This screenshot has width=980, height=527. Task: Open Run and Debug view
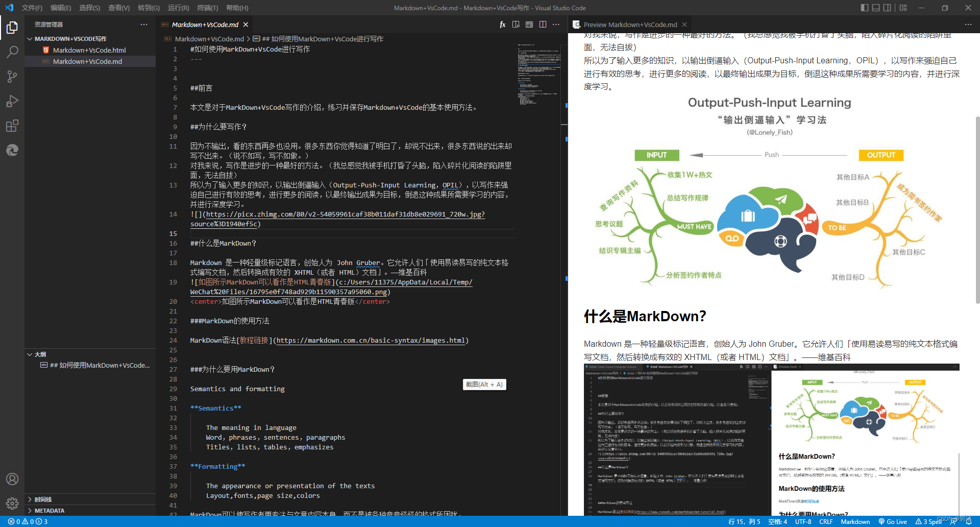[12, 101]
